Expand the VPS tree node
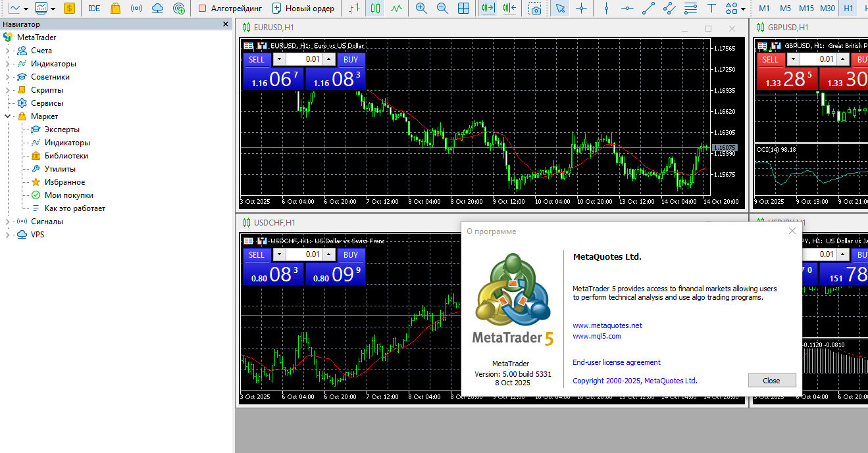The image size is (868, 453). (8, 235)
